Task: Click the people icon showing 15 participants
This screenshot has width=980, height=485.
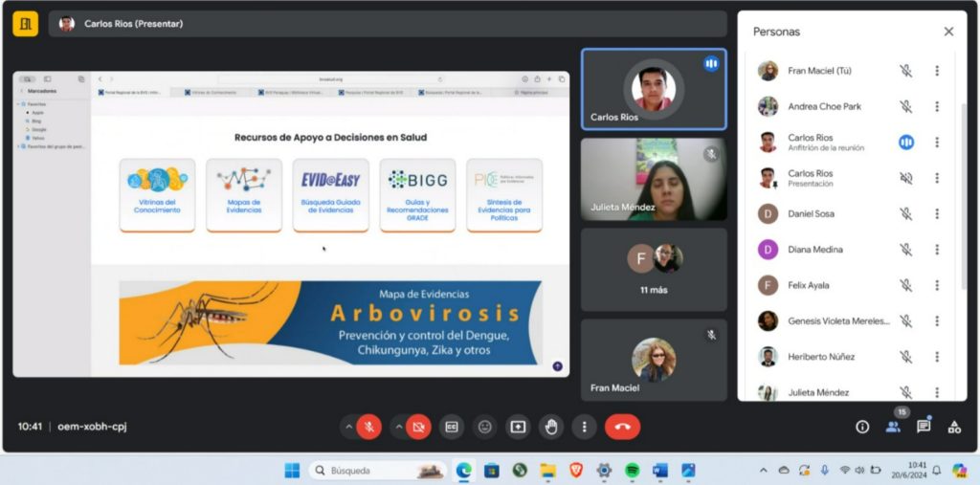Action: pos(893,427)
